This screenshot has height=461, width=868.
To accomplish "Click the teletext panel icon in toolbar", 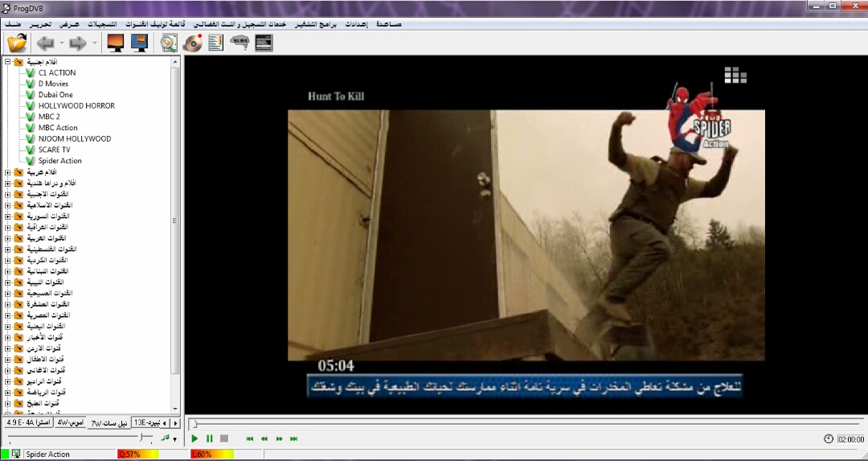I will pyautogui.click(x=264, y=43).
